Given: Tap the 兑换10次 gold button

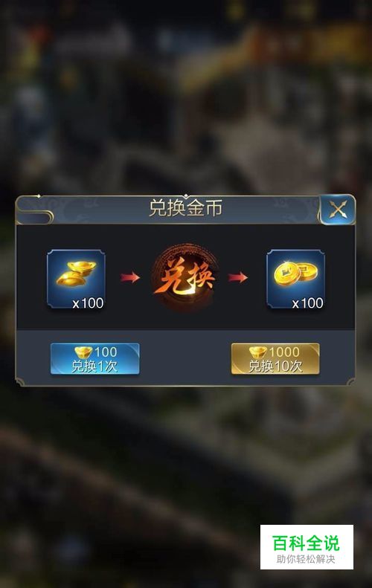Looking at the screenshot, I should pyautogui.click(x=275, y=359).
